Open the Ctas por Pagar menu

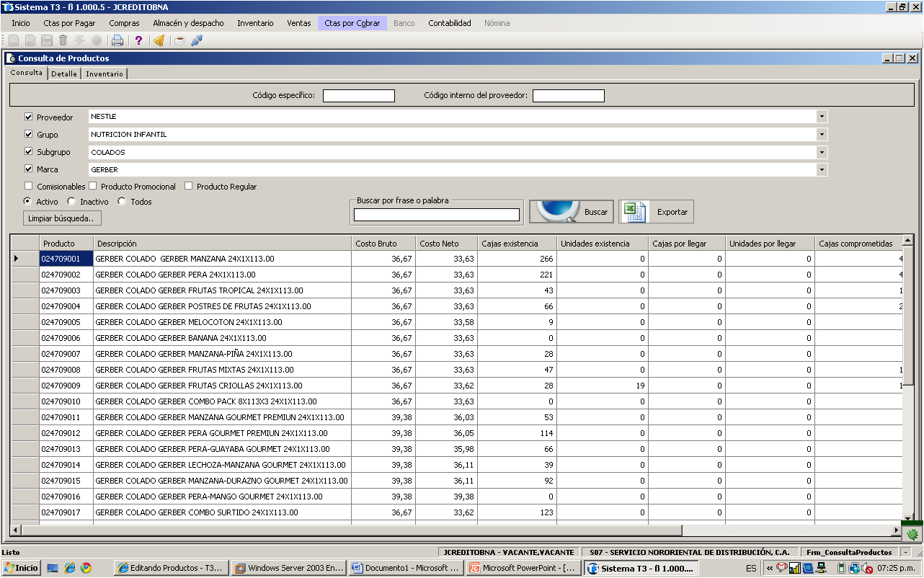69,23
